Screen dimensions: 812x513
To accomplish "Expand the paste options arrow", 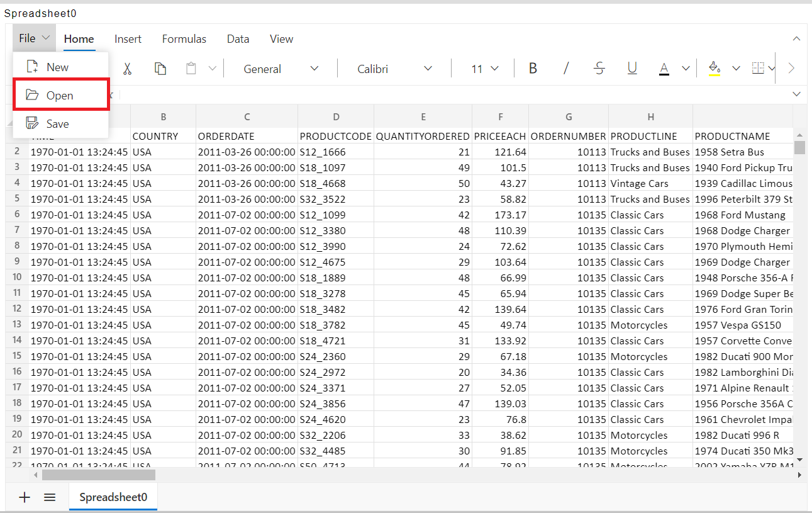I will coord(213,69).
